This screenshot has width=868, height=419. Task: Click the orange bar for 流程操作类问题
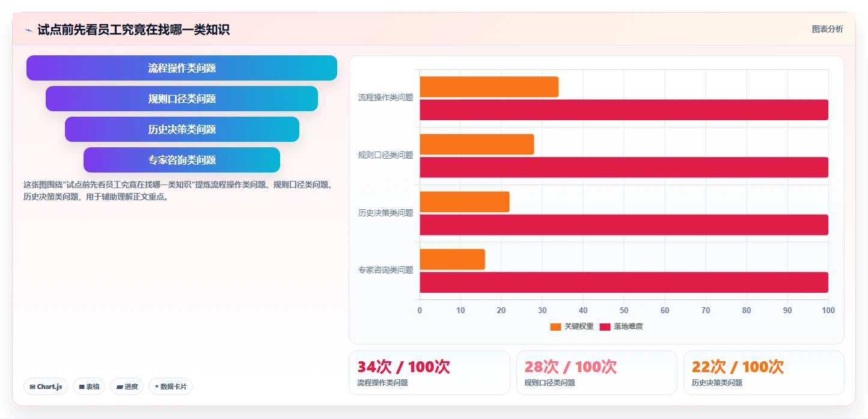pyautogui.click(x=489, y=87)
